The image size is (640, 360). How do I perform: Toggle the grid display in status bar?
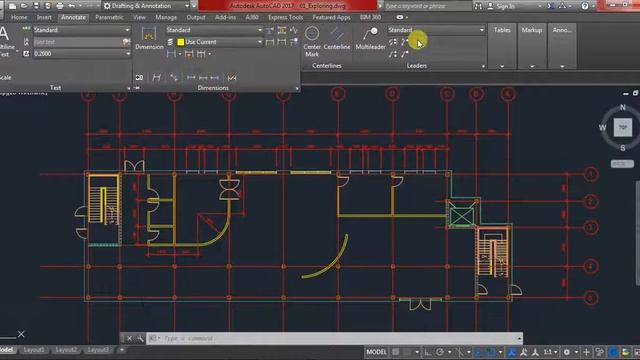(x=396, y=352)
